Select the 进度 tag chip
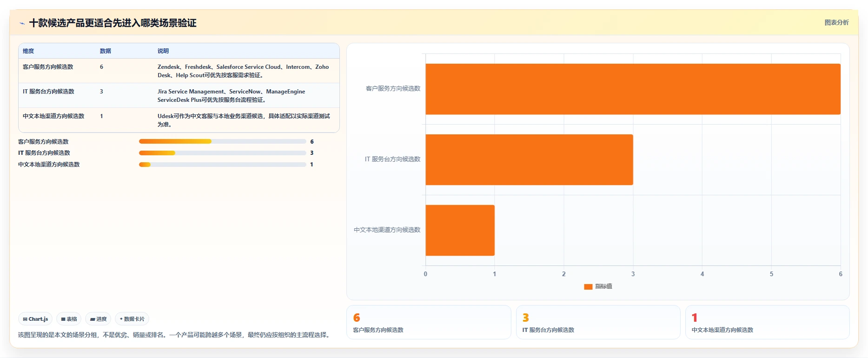Viewport: 868px width, 358px height. [98, 319]
